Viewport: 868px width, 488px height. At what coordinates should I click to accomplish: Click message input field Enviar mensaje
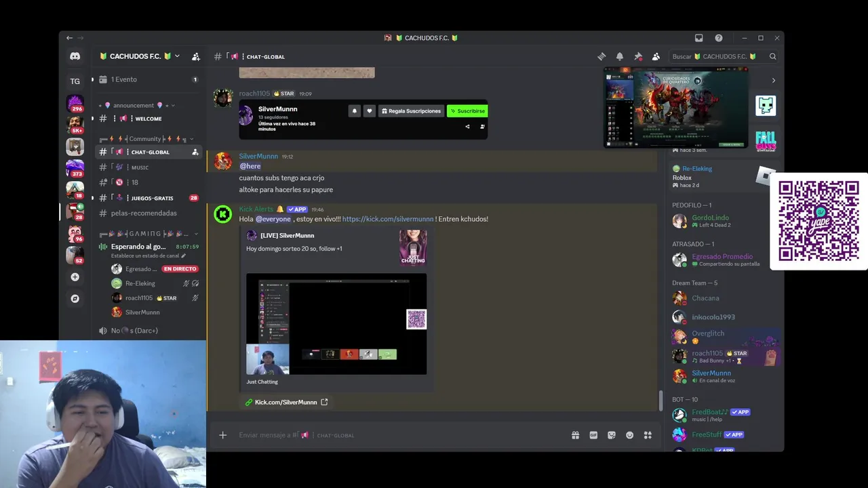[400, 435]
